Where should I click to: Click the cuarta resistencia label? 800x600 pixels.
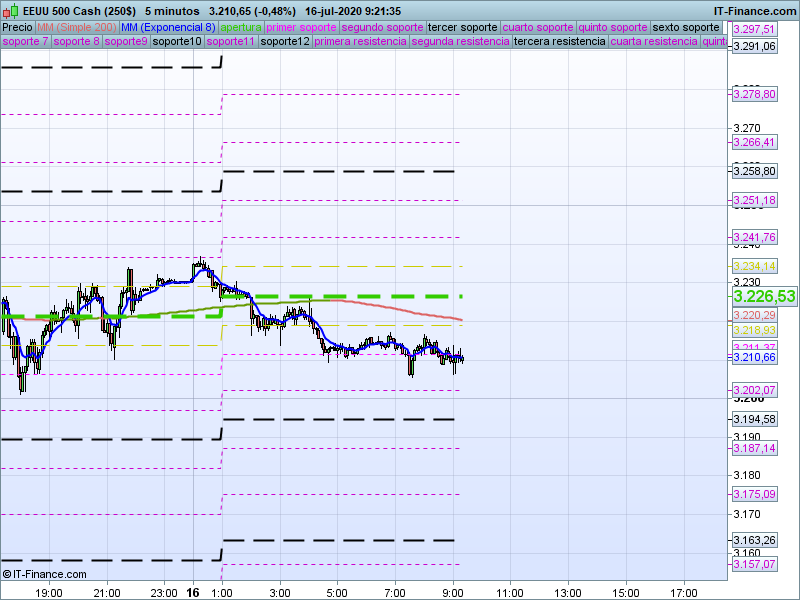coord(654,42)
